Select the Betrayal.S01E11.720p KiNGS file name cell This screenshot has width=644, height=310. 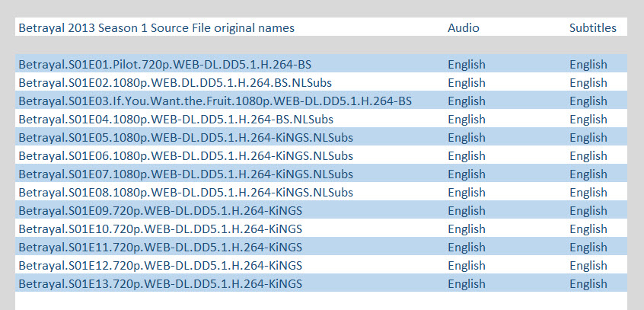[x=160, y=248]
